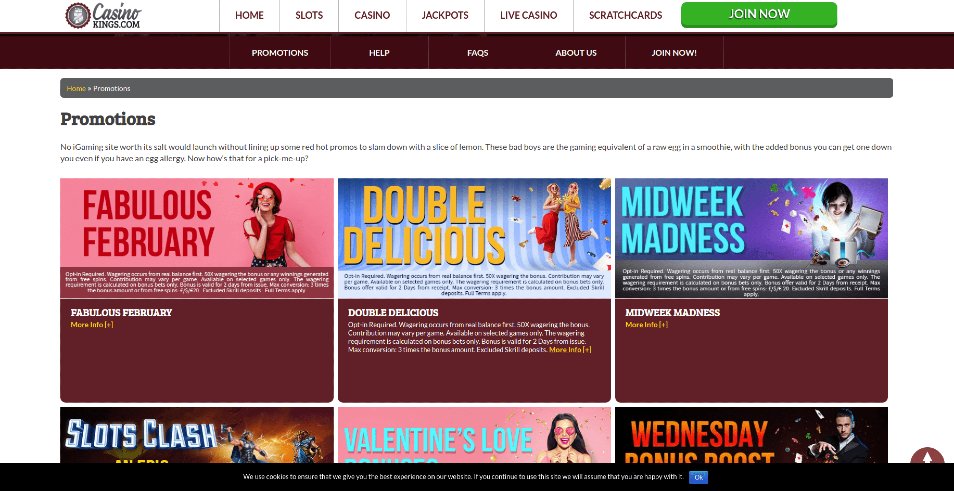954x491 pixels.
Task: Accept cookies with the Ok button
Action: tap(698, 477)
